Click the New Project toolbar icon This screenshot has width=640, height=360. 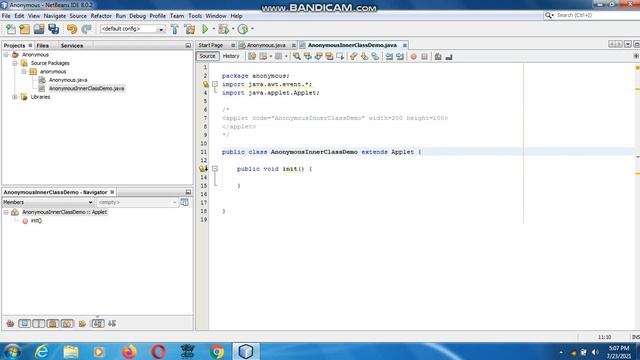pyautogui.click(x=24, y=29)
